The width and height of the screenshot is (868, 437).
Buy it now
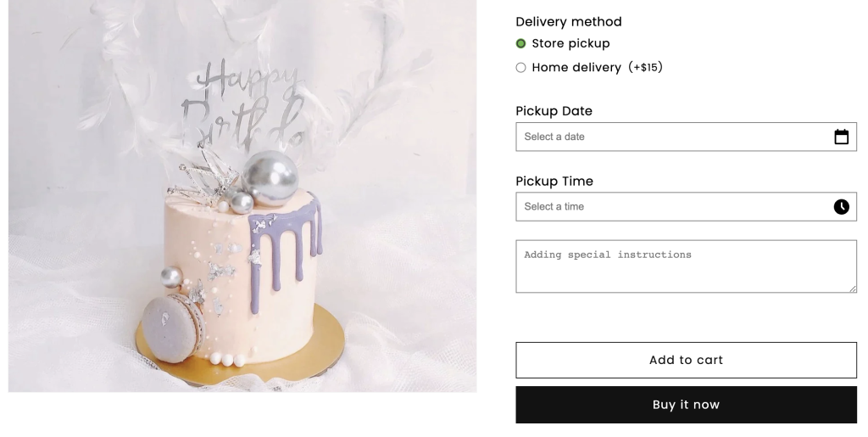pos(686,405)
